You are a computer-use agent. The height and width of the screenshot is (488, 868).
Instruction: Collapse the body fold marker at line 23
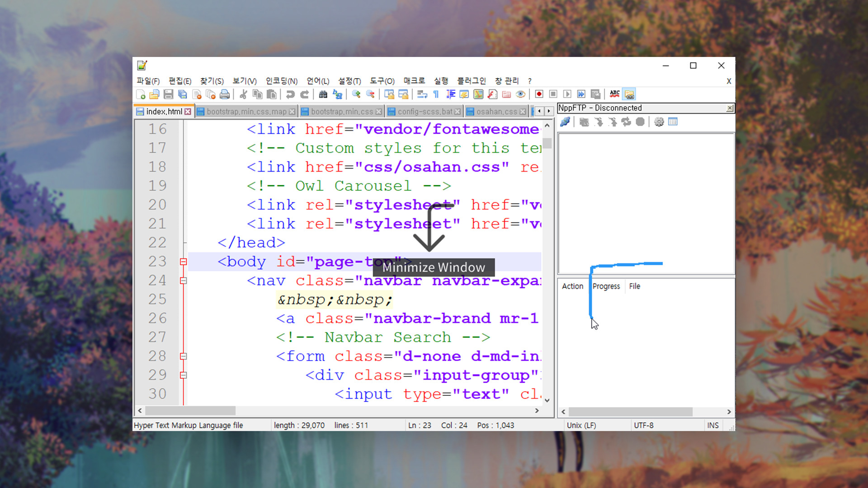(x=183, y=261)
